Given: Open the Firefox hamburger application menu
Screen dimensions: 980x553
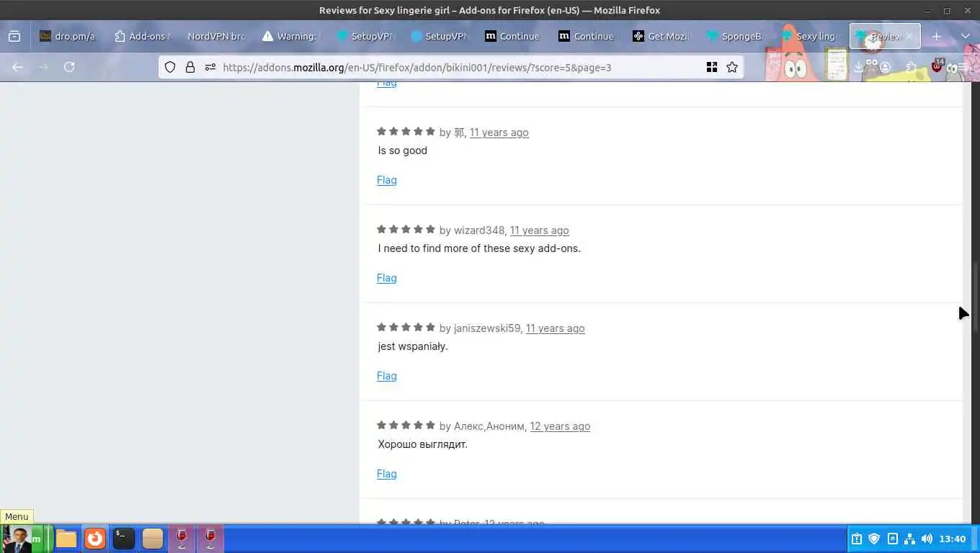Looking at the screenshot, I should 963,67.
